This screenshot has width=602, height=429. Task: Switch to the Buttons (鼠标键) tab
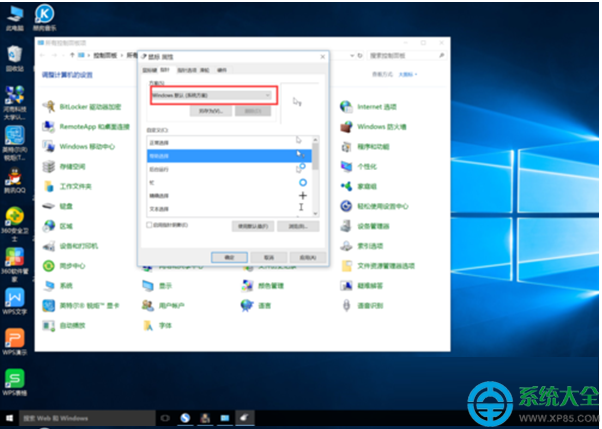tap(149, 70)
